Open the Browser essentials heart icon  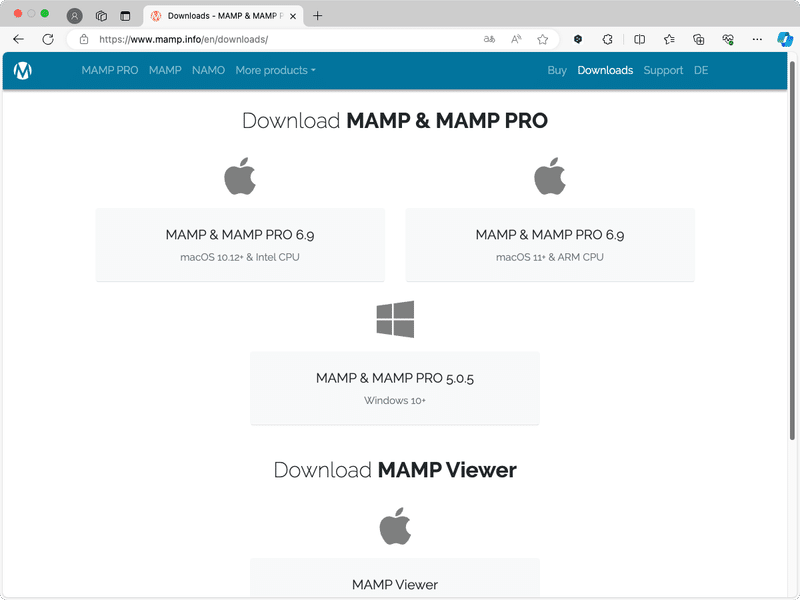coord(728,39)
